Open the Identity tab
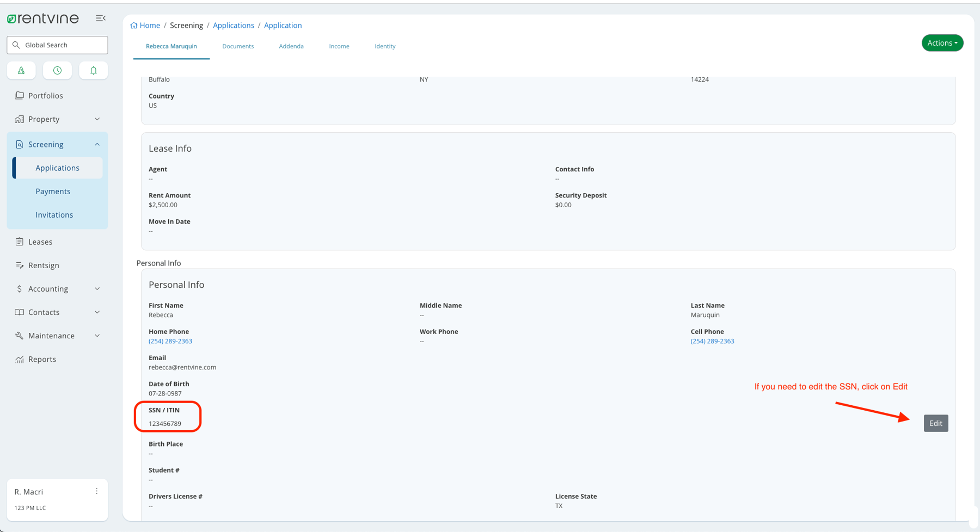The image size is (980, 532). pyautogui.click(x=385, y=46)
